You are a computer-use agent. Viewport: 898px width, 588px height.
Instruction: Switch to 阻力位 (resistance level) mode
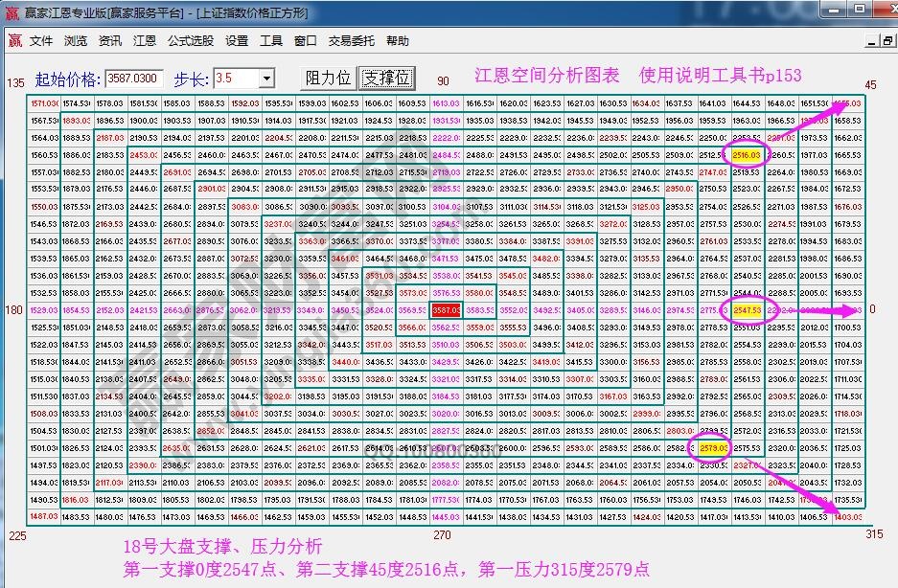[x=329, y=77]
